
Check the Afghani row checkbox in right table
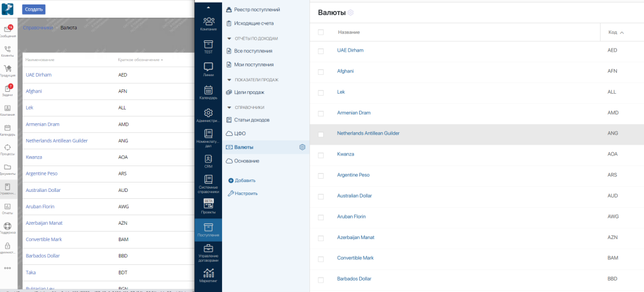pyautogui.click(x=321, y=72)
